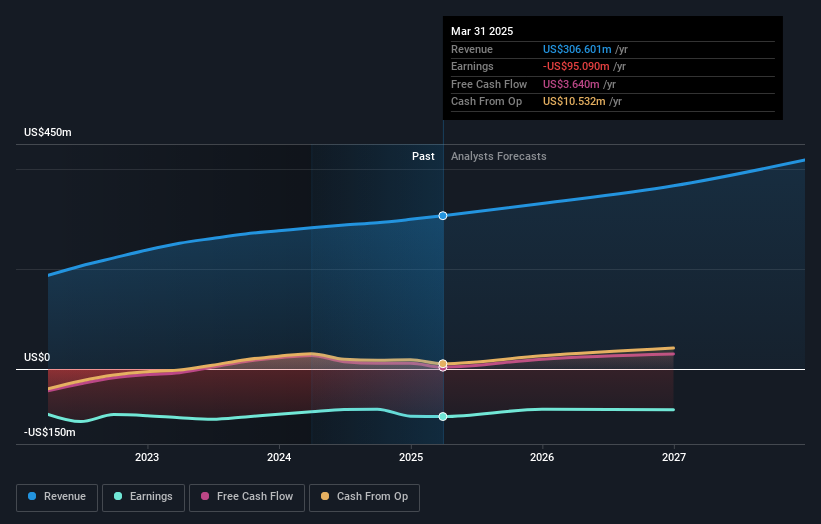Toggle the Free Cash Flow legend series
Image resolution: width=821 pixels, height=524 pixels.
247,497
